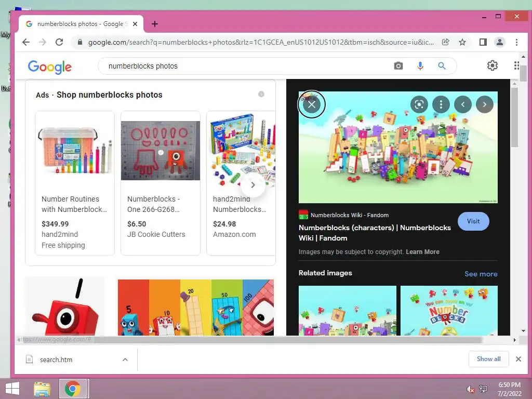Viewport: 532px width, 399px height.
Task: Click the Visit button
Action: tap(473, 221)
